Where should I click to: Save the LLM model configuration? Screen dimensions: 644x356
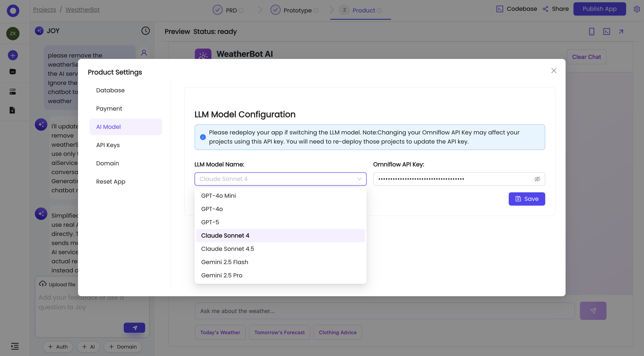527,199
